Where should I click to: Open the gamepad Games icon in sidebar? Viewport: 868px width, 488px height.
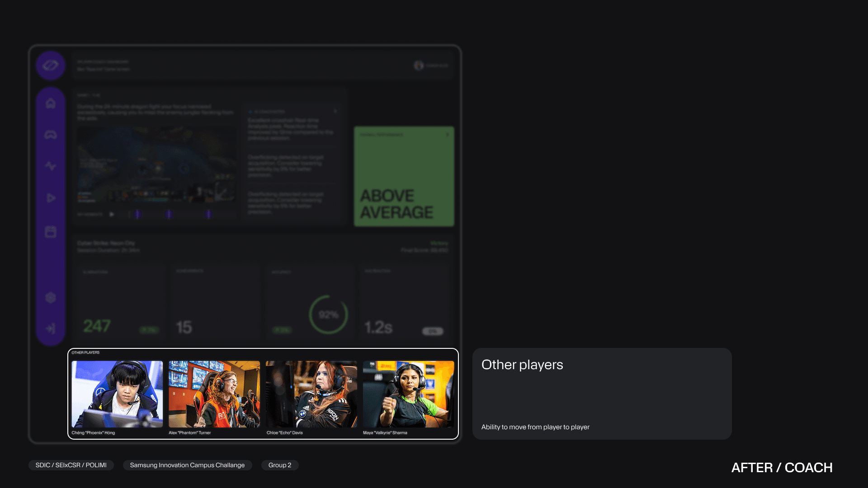51,135
